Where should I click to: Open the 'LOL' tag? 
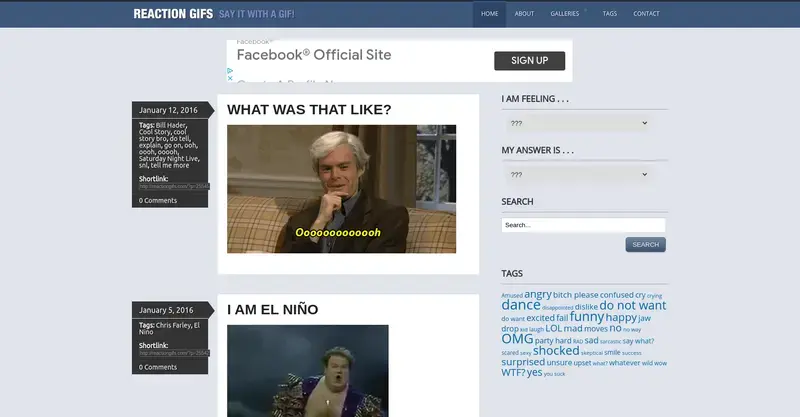click(554, 329)
